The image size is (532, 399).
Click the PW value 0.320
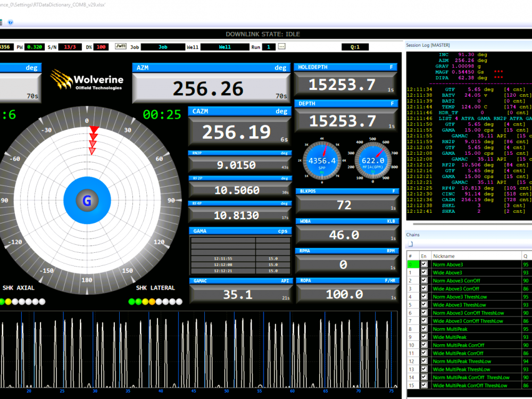click(35, 47)
